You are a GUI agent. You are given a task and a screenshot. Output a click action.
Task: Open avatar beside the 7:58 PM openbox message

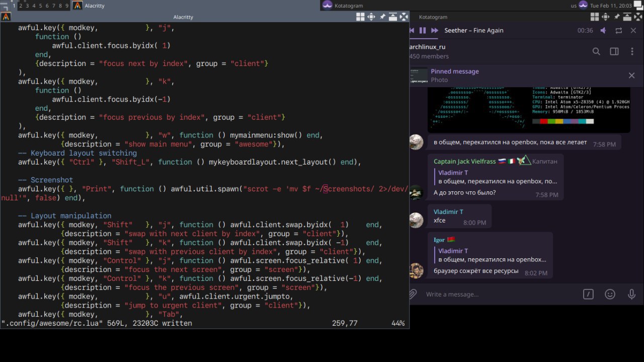(x=416, y=142)
